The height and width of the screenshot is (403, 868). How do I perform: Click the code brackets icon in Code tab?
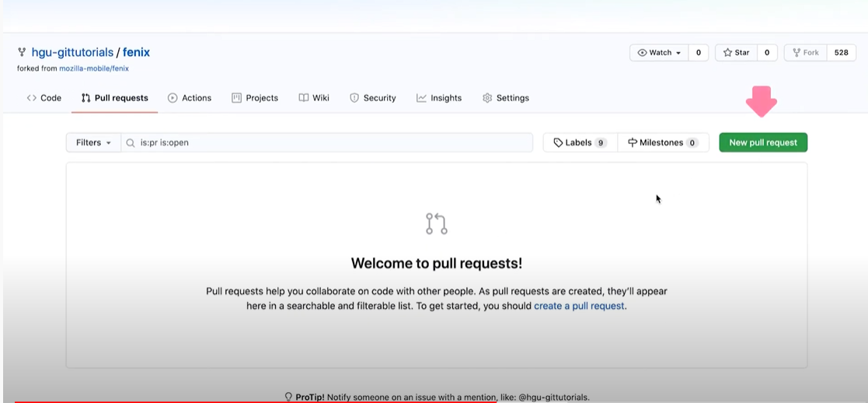point(32,98)
